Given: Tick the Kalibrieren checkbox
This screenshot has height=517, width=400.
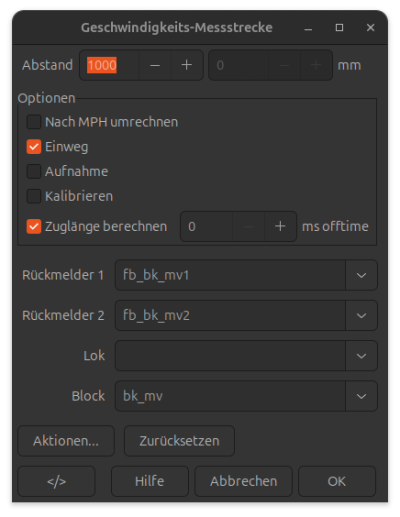Looking at the screenshot, I should 34,196.
